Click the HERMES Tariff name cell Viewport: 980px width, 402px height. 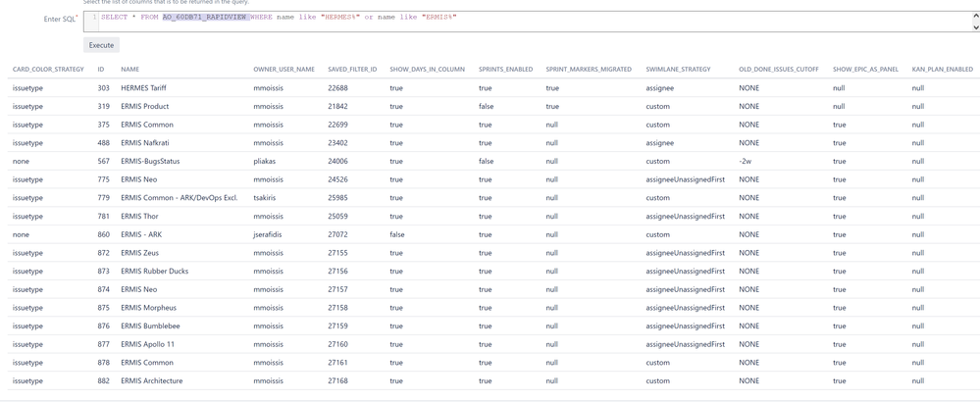click(x=144, y=88)
